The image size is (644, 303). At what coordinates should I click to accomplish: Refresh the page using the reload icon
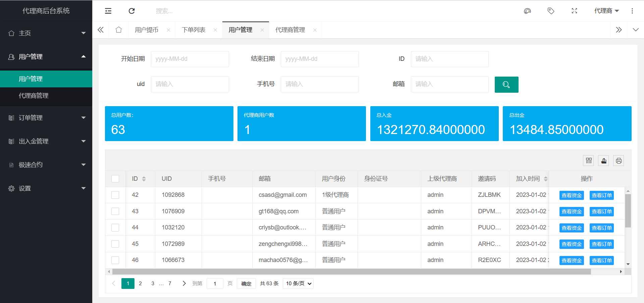pos(131,11)
